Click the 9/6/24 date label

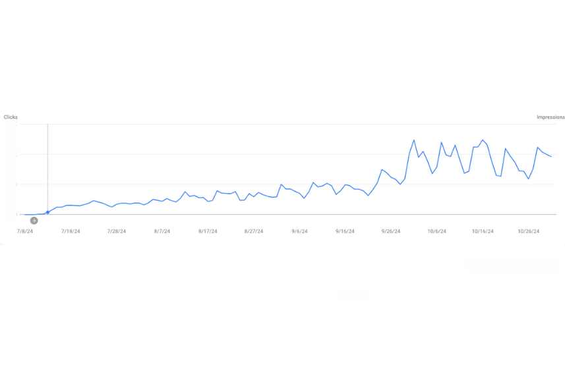[x=299, y=231]
